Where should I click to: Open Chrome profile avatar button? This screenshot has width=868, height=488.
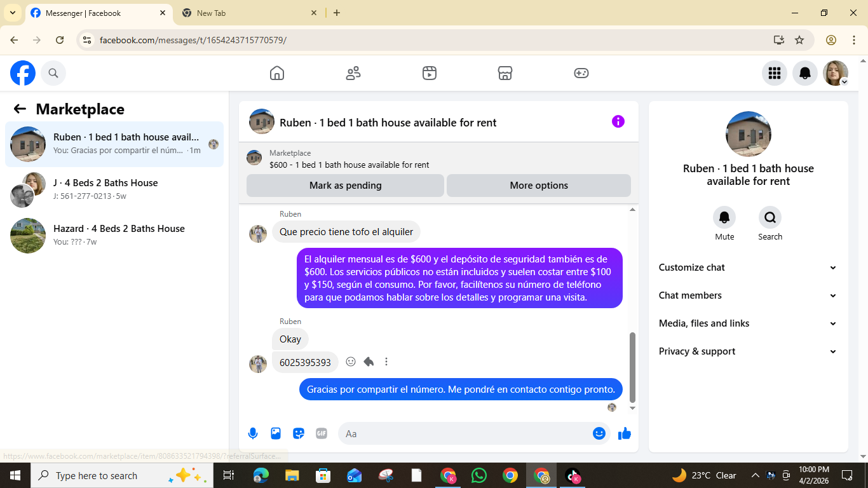pyautogui.click(x=831, y=40)
